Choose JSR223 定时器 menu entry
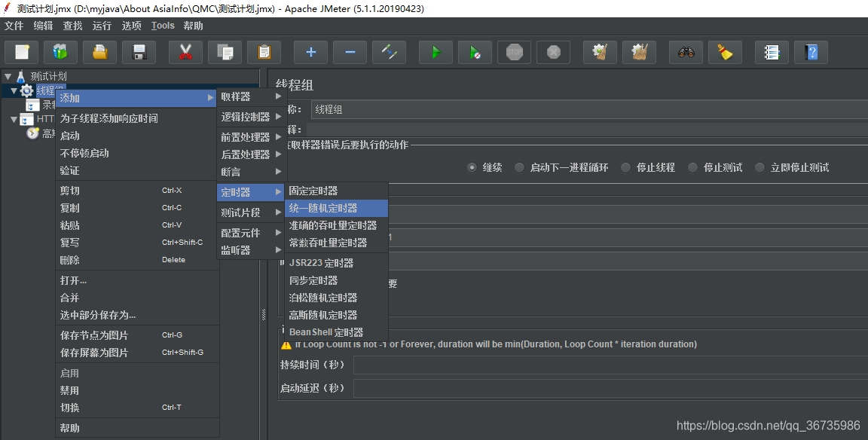868x440 pixels. [x=337, y=263]
